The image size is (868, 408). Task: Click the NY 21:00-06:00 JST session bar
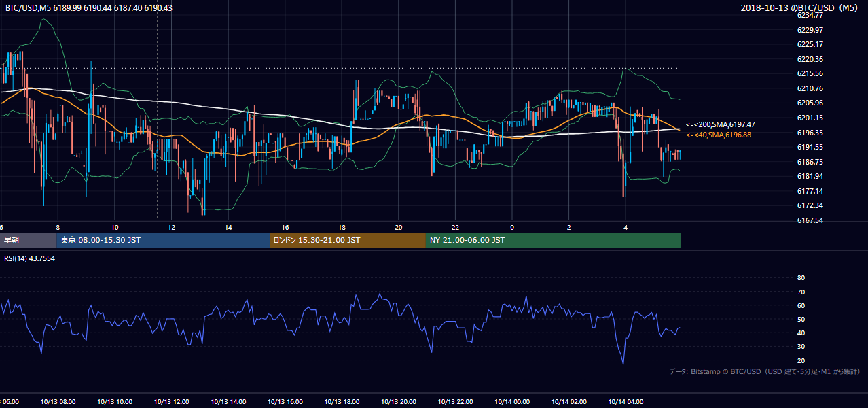[554, 240]
